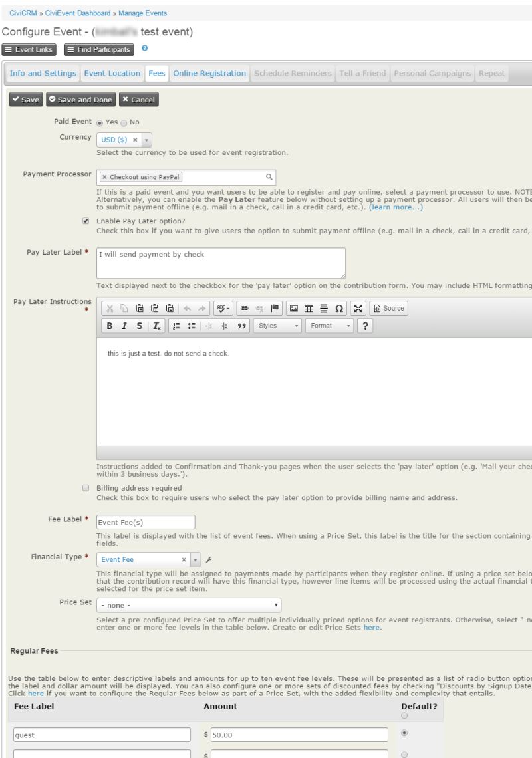Click the Manage Events breadcrumb link
Image resolution: width=532 pixels, height=758 pixels.
tap(144, 13)
